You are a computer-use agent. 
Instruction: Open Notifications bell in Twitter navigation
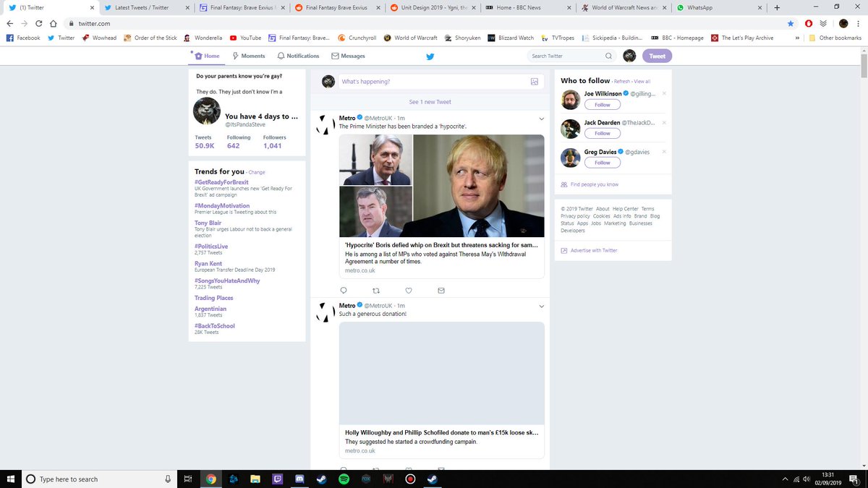(298, 56)
